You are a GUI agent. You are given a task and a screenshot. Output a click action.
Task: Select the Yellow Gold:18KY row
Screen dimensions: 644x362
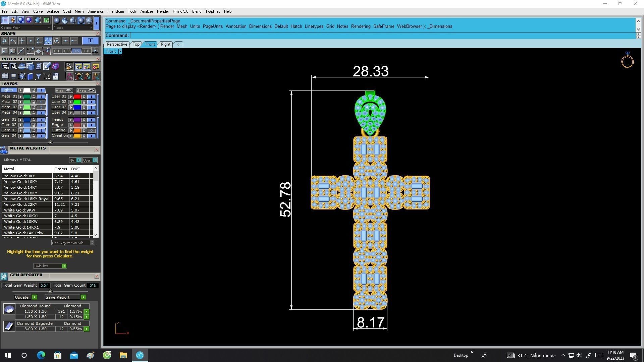pyautogui.click(x=47, y=193)
